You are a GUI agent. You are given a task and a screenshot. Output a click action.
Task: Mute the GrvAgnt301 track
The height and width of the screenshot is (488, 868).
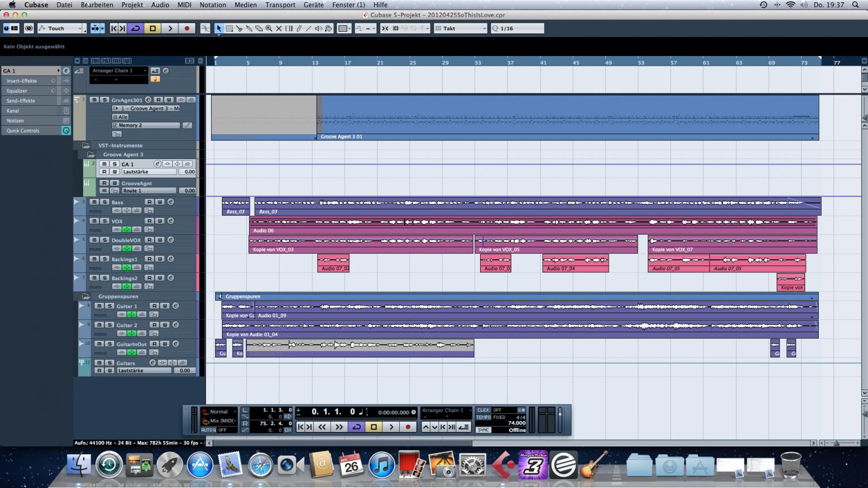(x=94, y=100)
